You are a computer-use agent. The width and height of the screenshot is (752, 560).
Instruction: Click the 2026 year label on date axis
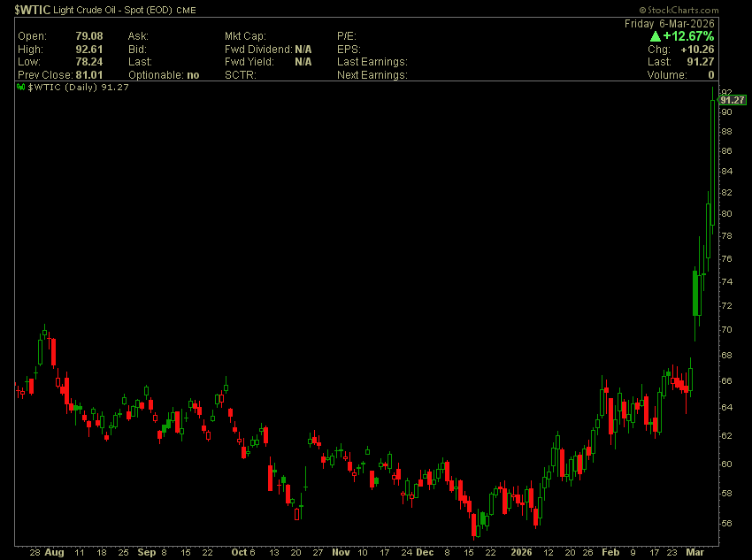(x=521, y=552)
